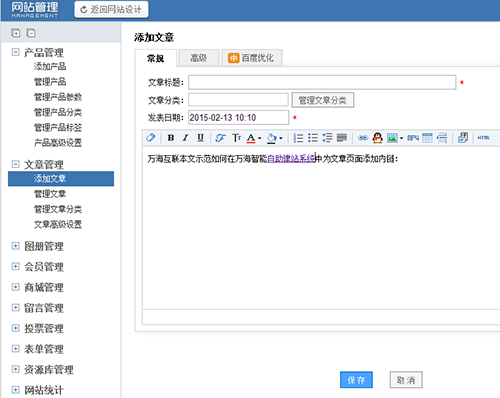Click 网站管理 logo

point(35,10)
